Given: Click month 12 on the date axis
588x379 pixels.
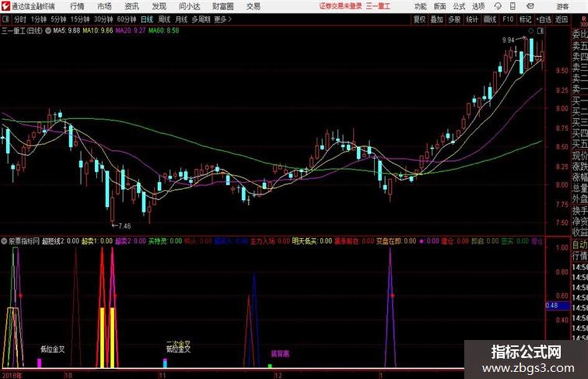Looking at the screenshot, I should (278, 375).
